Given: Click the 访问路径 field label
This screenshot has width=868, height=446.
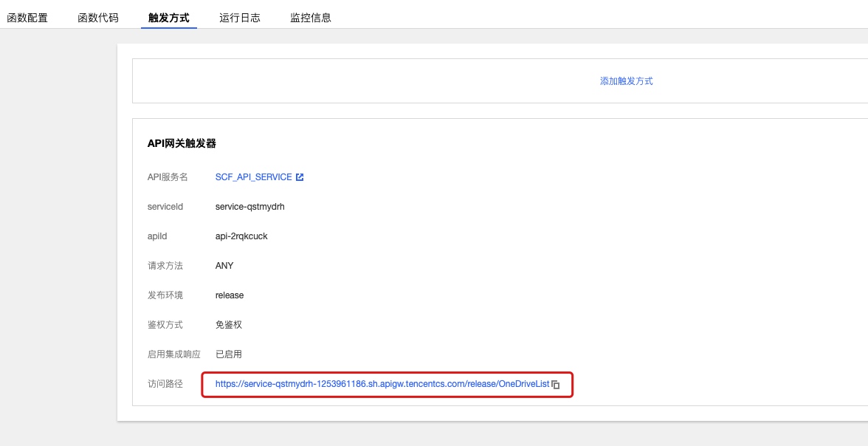Looking at the screenshot, I should point(165,384).
